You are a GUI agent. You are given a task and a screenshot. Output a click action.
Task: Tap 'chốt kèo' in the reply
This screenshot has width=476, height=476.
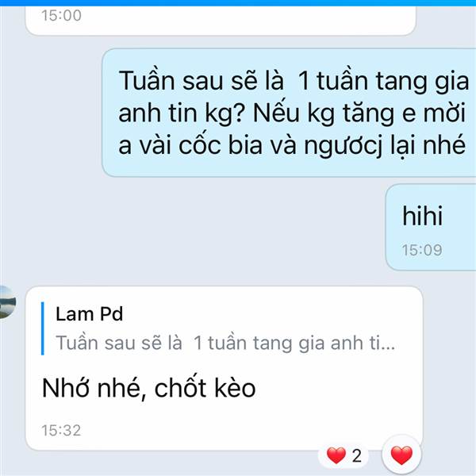205,388
